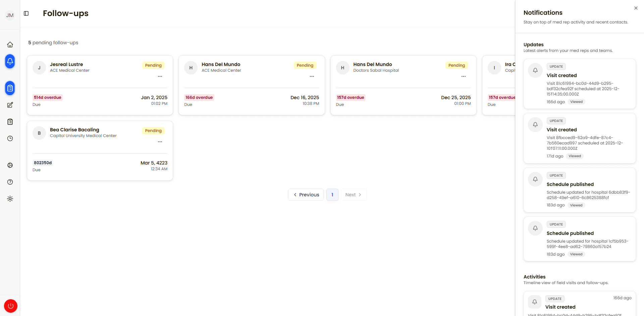Viewport: 644px width, 316px height.
Task: Toggle the light theme sun icon
Action: click(10, 199)
